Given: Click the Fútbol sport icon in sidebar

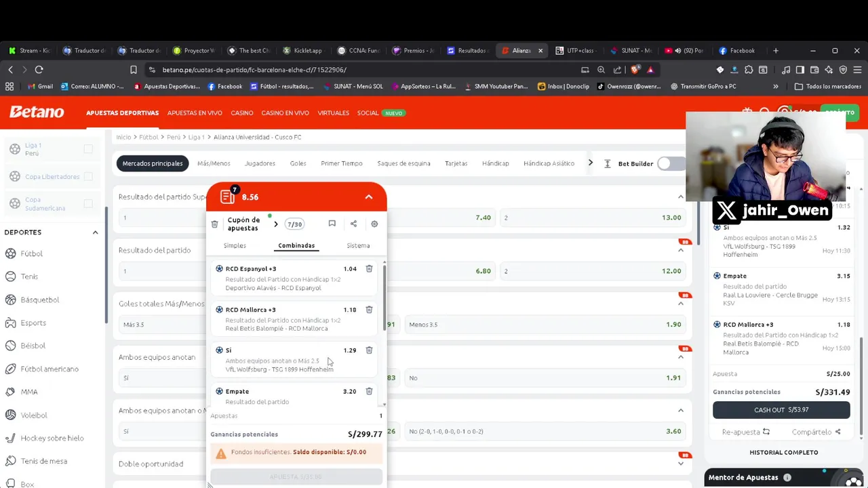Looking at the screenshot, I should (x=11, y=253).
